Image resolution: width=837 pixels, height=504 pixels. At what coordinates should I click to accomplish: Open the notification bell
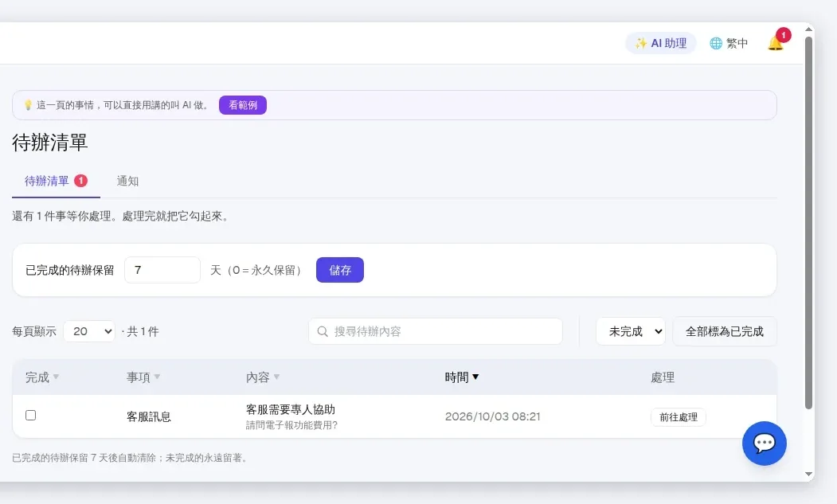pyautogui.click(x=776, y=43)
